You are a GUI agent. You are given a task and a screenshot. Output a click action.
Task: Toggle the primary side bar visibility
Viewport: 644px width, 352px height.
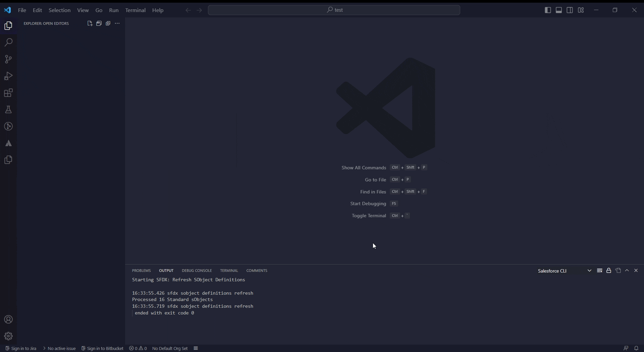pos(548,10)
